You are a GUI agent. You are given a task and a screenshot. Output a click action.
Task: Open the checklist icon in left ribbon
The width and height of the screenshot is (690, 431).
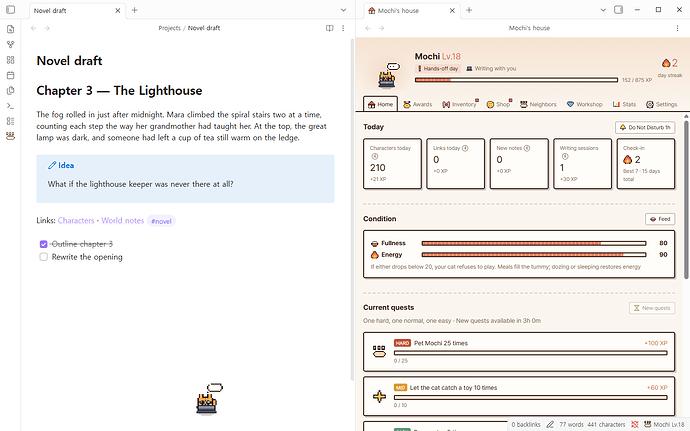[11, 121]
